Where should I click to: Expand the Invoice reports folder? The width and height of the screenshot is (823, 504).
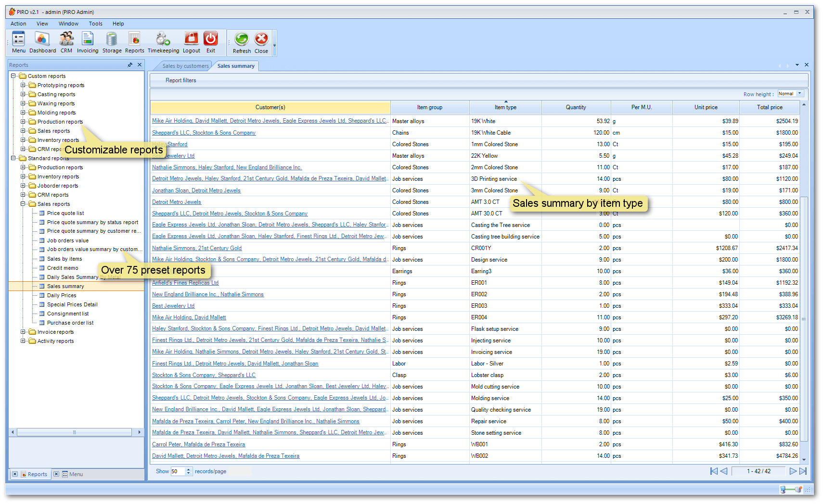tap(23, 332)
